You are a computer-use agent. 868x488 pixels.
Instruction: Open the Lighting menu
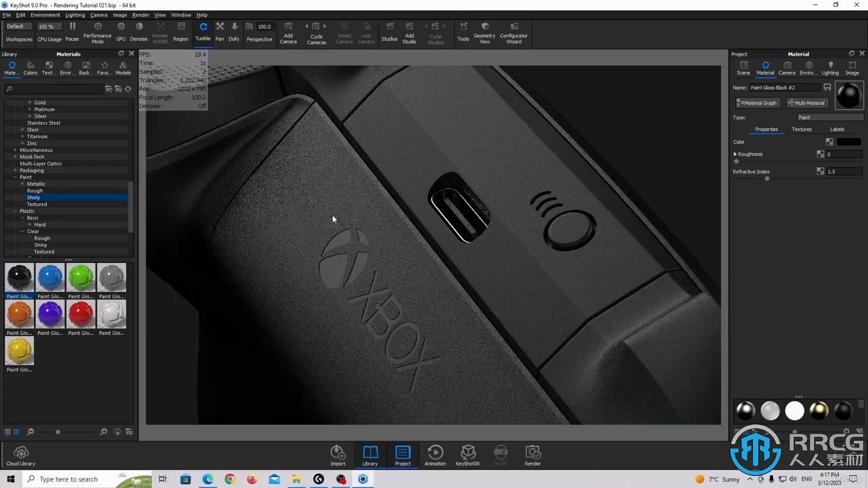point(75,15)
